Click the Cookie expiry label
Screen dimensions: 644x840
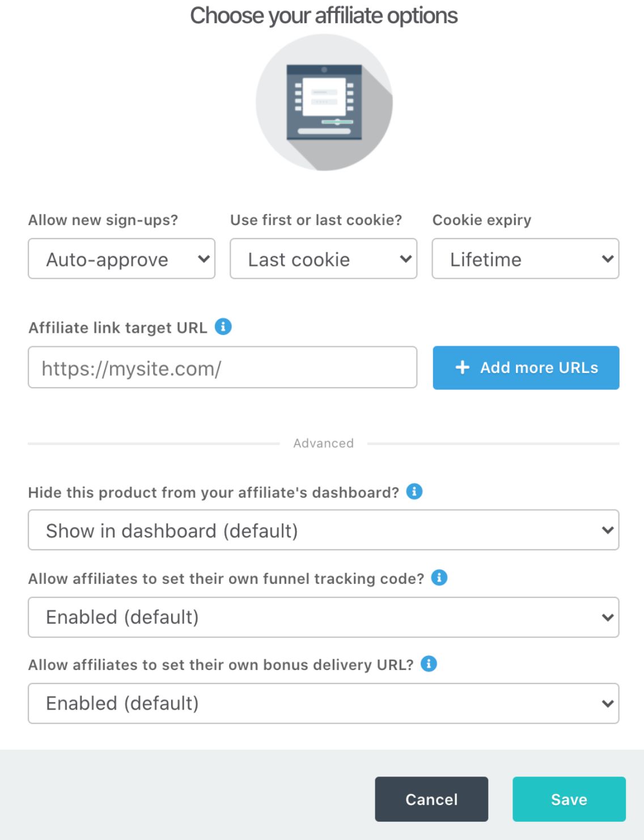[x=482, y=220]
